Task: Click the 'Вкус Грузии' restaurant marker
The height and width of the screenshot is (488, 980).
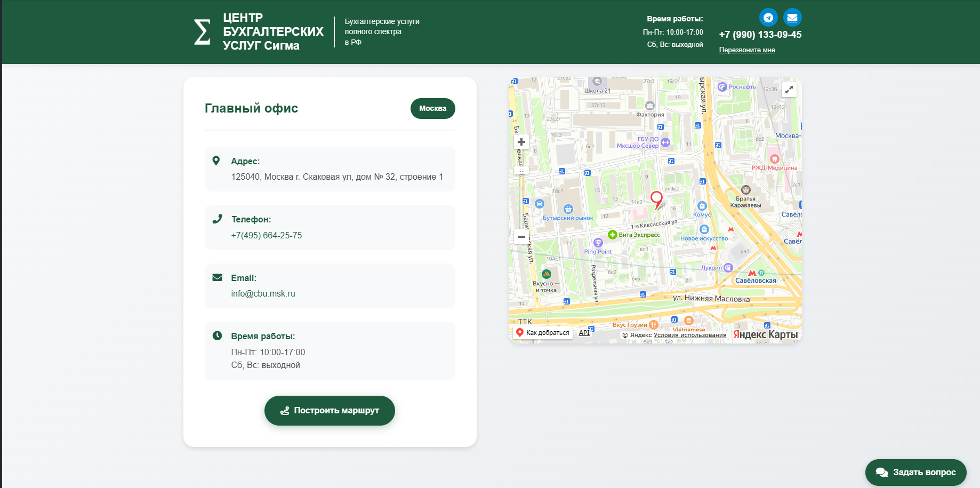Action: [654, 325]
